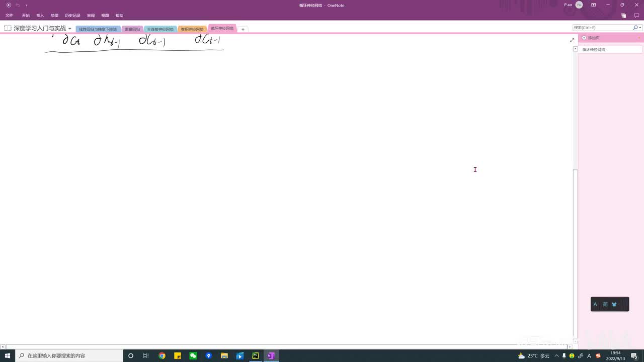Open WeChat from taskbar
This screenshot has width=644, height=362.
point(193,355)
